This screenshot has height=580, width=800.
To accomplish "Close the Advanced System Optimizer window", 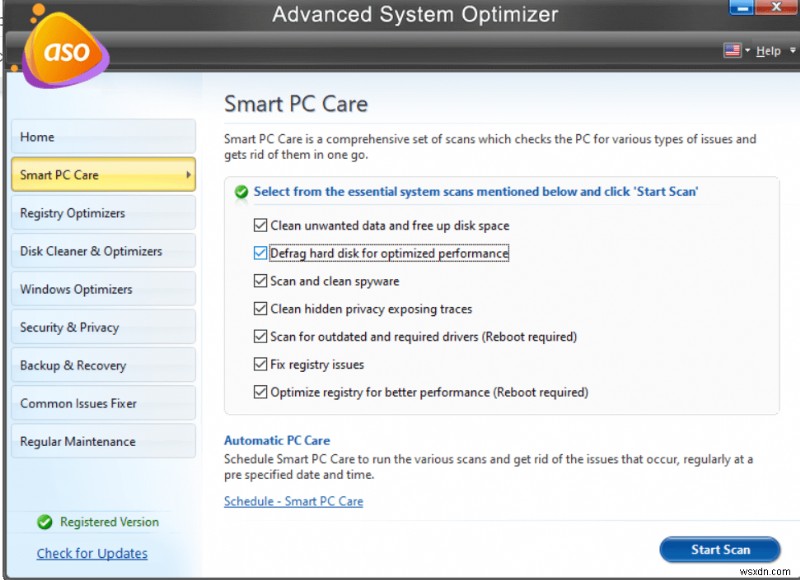I will (x=776, y=7).
